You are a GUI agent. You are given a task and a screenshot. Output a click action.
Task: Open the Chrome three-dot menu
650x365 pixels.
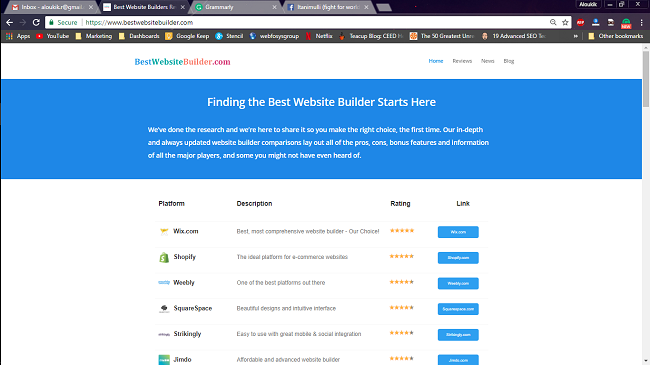(x=641, y=22)
